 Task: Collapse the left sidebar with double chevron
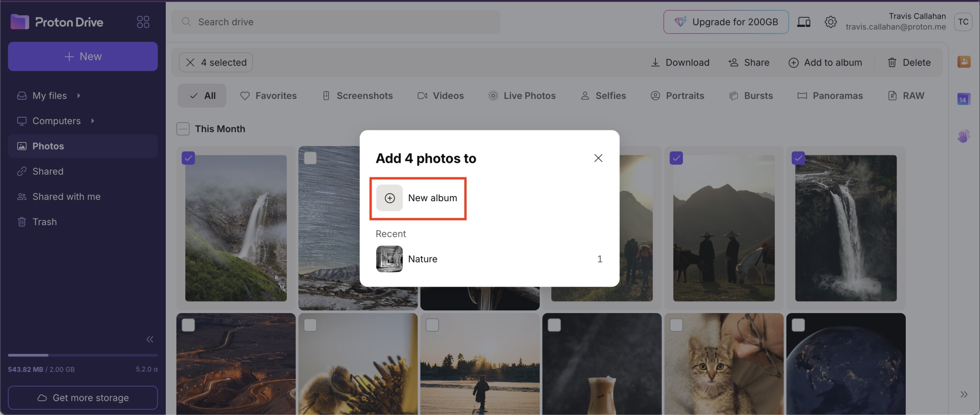click(x=150, y=339)
